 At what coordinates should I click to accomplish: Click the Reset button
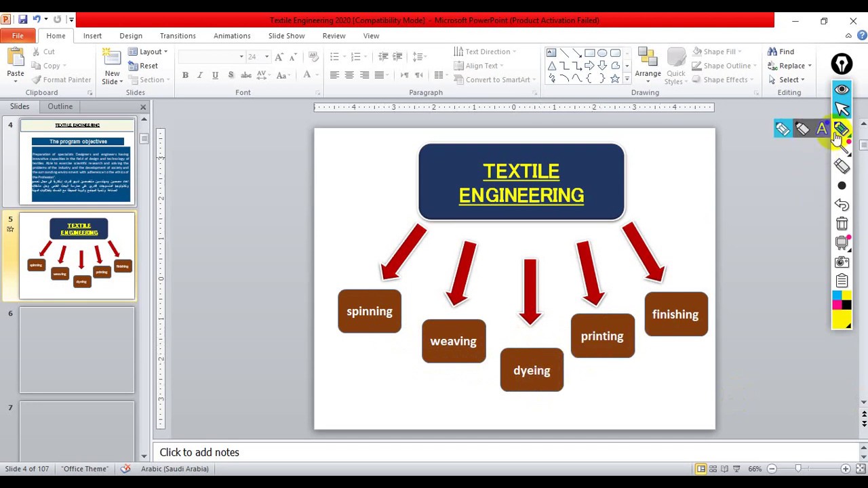(x=143, y=66)
